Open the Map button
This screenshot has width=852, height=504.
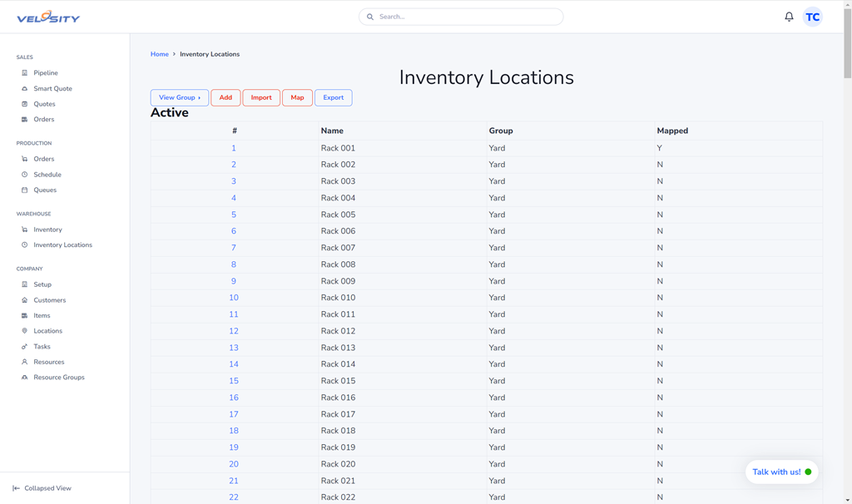(x=297, y=97)
